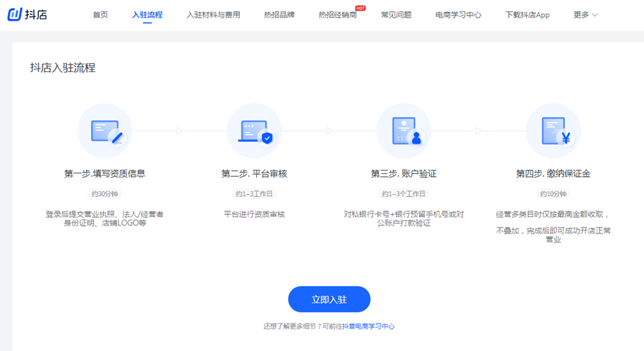The width and height of the screenshot is (644, 351).
Task: Open 下载抖店App nav item
Action: (527, 15)
